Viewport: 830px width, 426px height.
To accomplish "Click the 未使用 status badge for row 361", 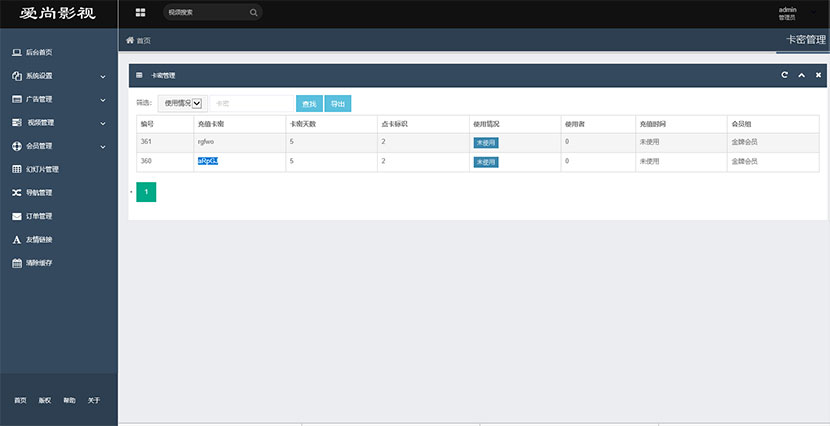I will pyautogui.click(x=486, y=142).
